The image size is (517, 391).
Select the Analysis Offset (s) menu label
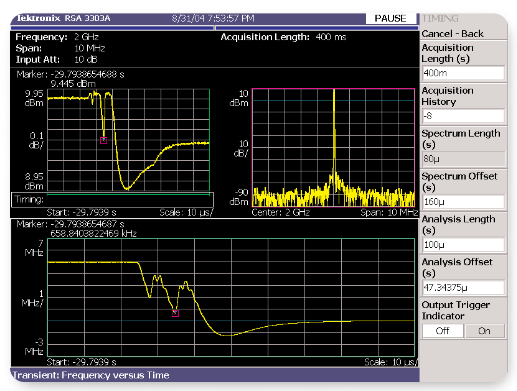pos(457,267)
